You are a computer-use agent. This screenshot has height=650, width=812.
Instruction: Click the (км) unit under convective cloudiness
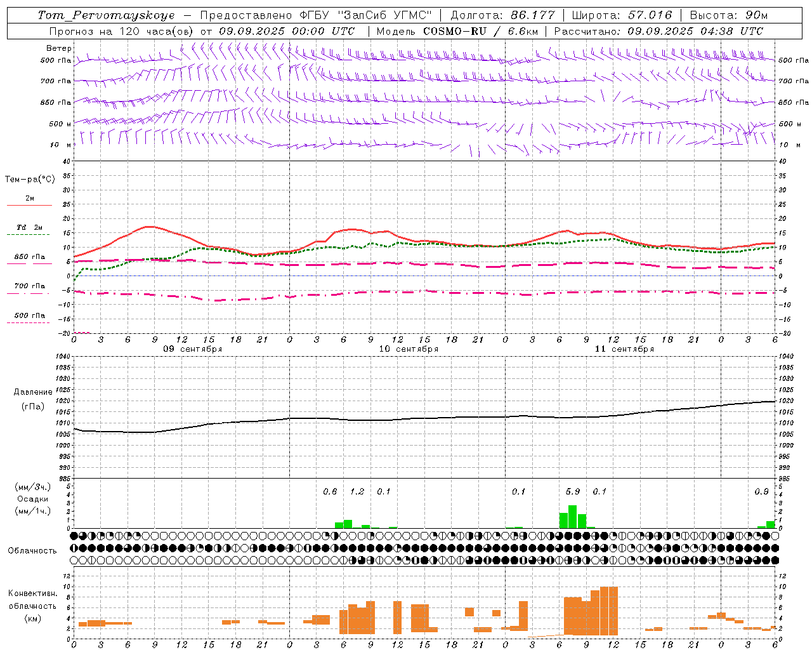point(33,618)
